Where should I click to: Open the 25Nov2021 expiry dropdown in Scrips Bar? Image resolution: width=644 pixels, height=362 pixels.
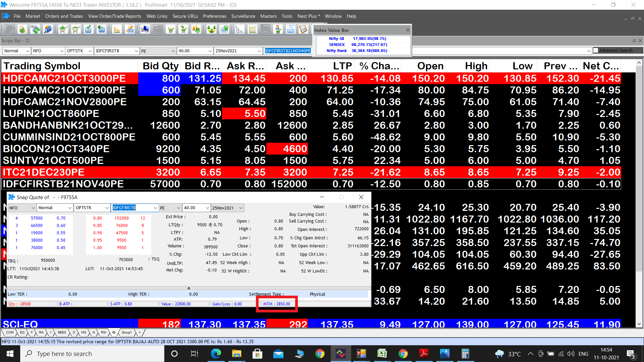pyautogui.click(x=238, y=51)
